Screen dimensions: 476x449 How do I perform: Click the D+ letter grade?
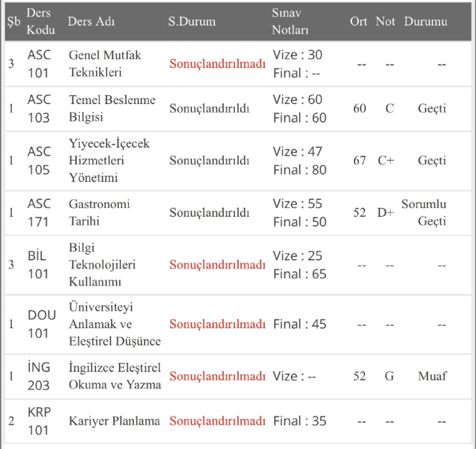tap(386, 212)
